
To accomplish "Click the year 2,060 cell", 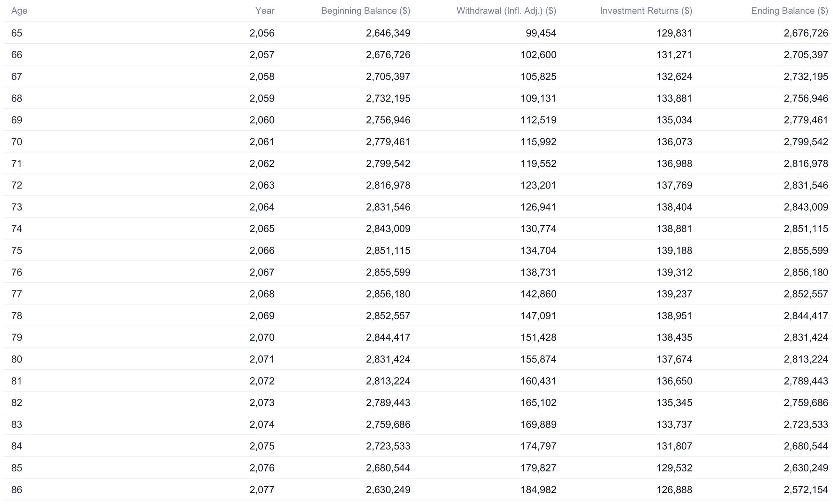I will pos(262,120).
